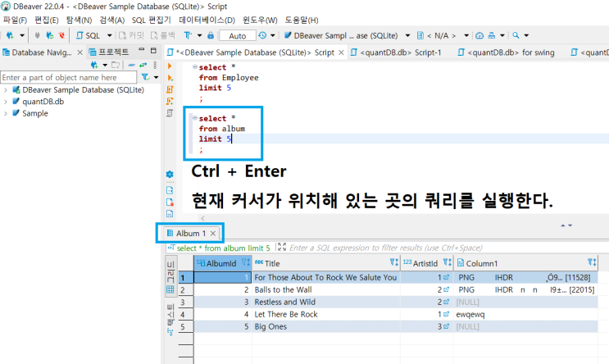Open the transaction log dropdown arrow

click(273, 35)
